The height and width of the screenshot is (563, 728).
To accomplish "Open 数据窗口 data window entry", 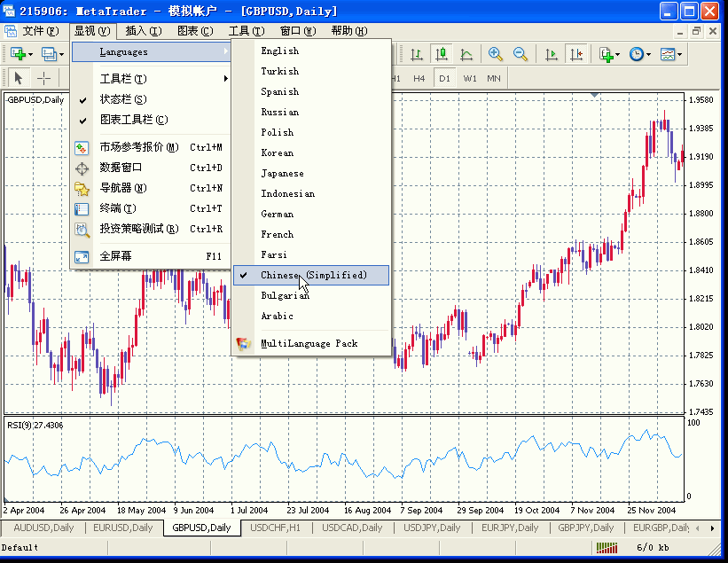I will pos(152,168).
